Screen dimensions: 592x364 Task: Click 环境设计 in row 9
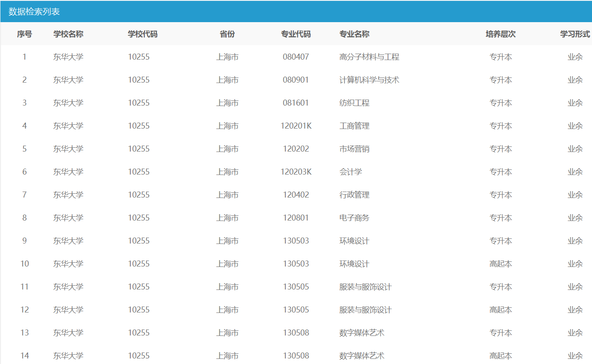click(x=354, y=241)
